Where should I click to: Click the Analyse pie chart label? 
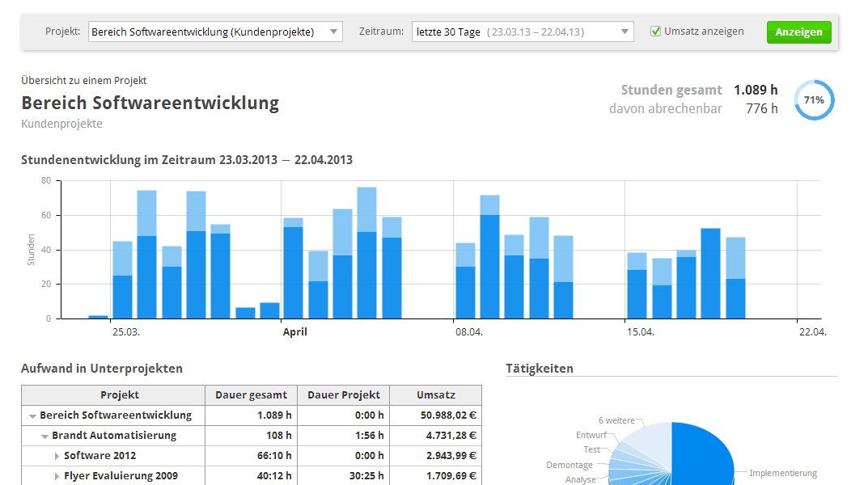tap(580, 479)
